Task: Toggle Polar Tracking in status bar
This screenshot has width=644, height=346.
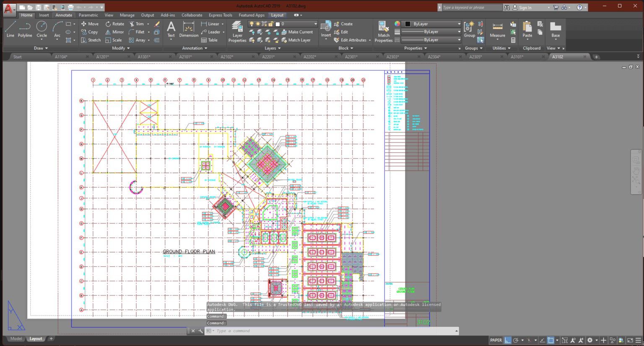Action: coord(515,340)
